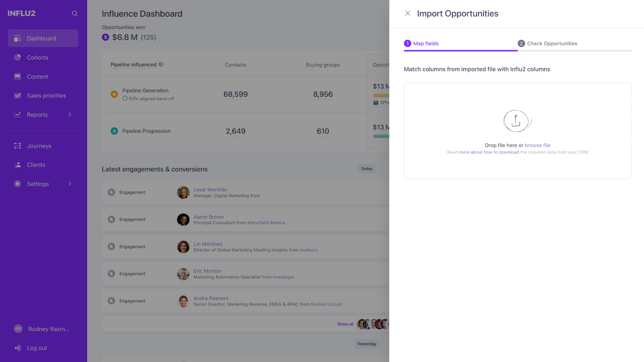This screenshot has height=362, width=644.
Task: Close the Import Opportunities panel
Action: tap(408, 13)
